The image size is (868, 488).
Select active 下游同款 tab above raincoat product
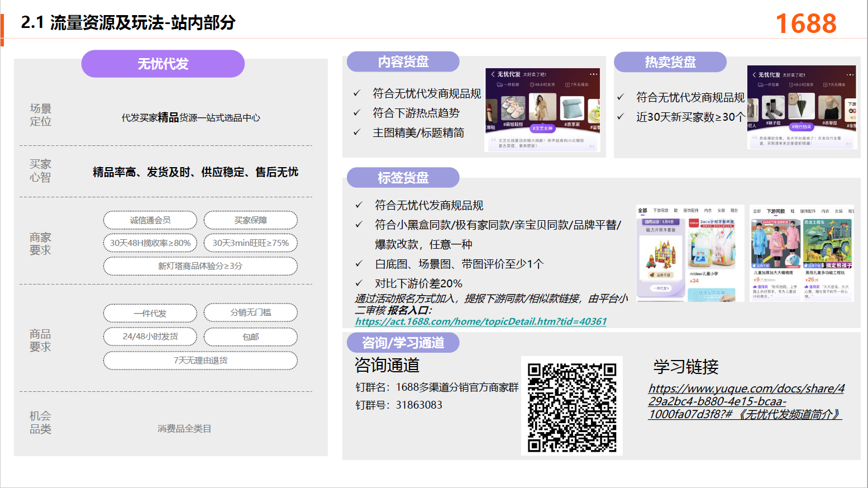coord(776,211)
